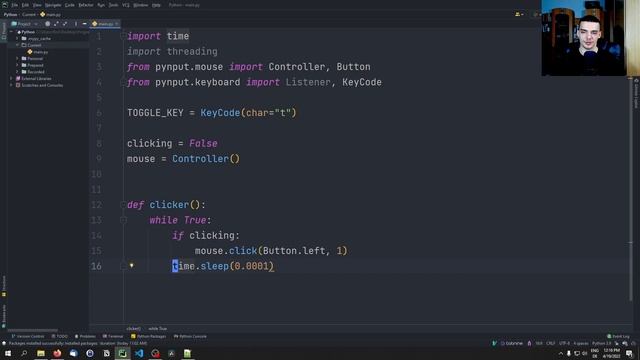Screen dimensions: 640x360
Task: Toggle the vertical Project tool window stripe
Action: point(4,31)
